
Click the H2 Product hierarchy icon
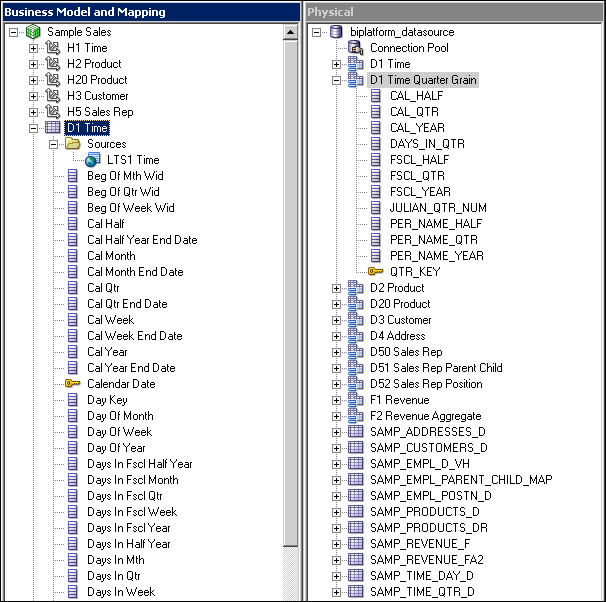tap(53, 64)
